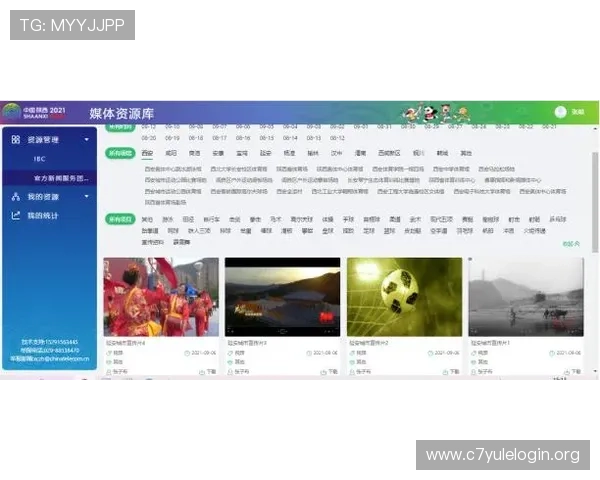600x480 pixels.
Task: Select the 延安 city filter tab
Action: (265, 153)
